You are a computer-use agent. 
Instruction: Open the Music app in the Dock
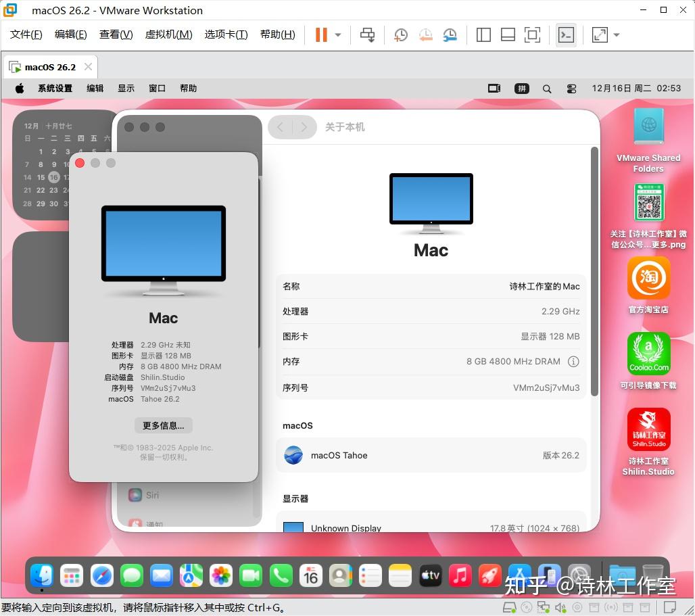click(x=459, y=576)
